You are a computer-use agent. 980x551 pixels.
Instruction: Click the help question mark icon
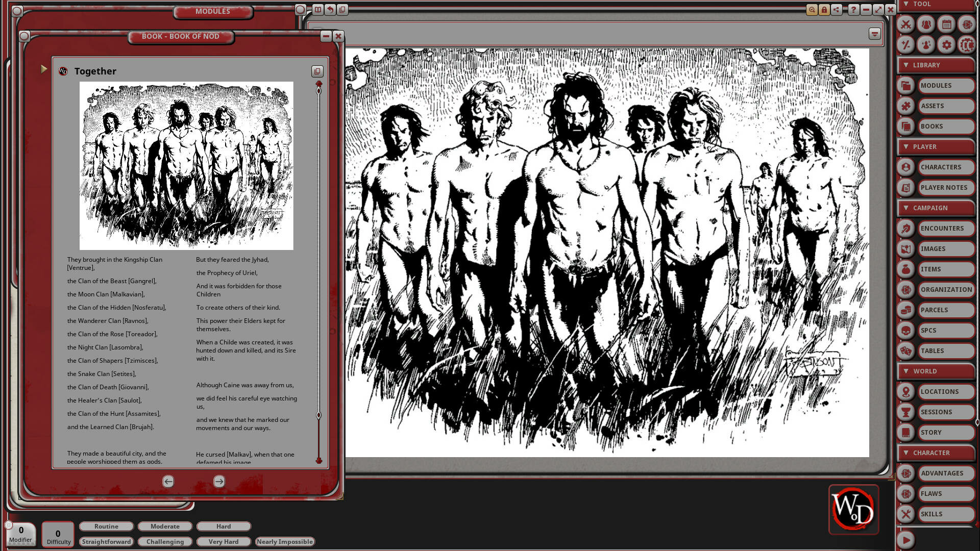tap(853, 10)
